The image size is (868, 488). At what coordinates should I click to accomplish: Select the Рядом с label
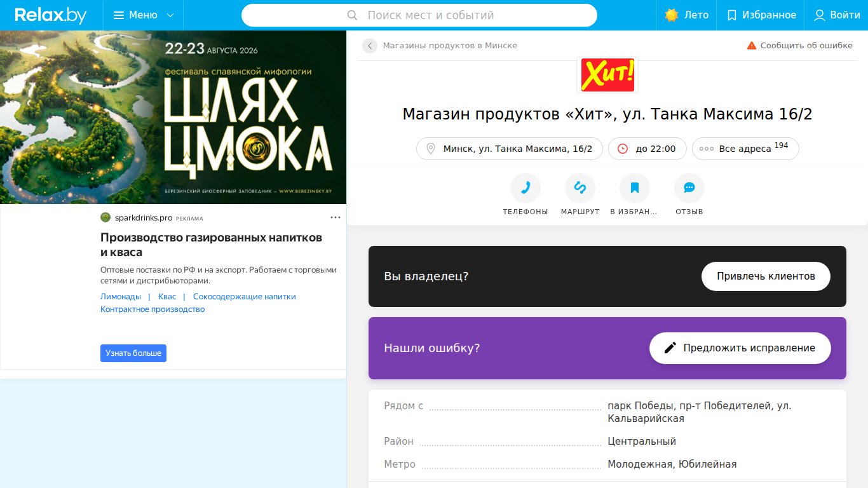click(403, 406)
